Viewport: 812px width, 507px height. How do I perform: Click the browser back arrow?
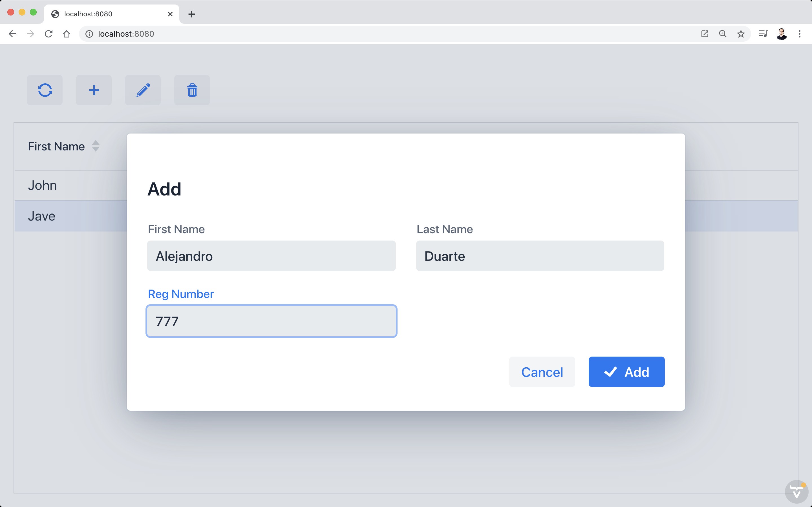(12, 34)
